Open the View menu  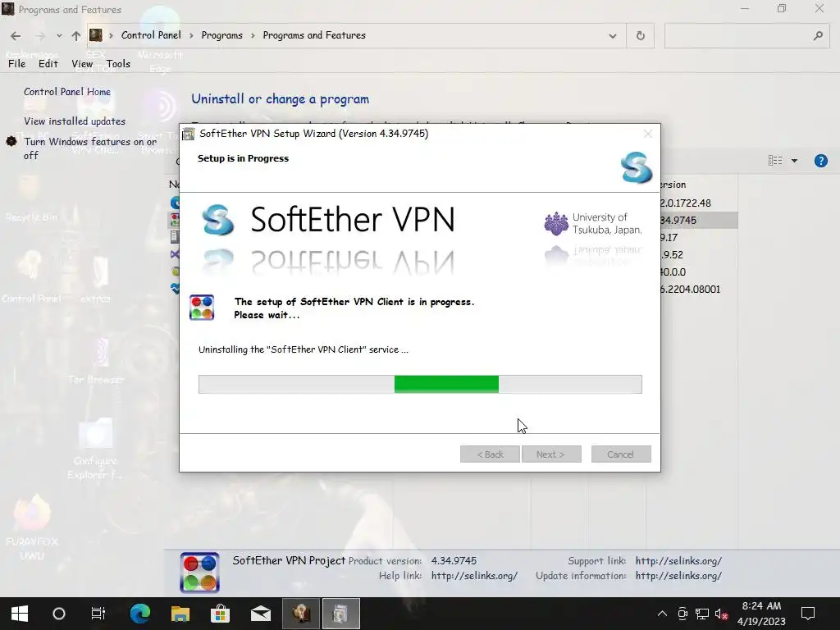82,64
